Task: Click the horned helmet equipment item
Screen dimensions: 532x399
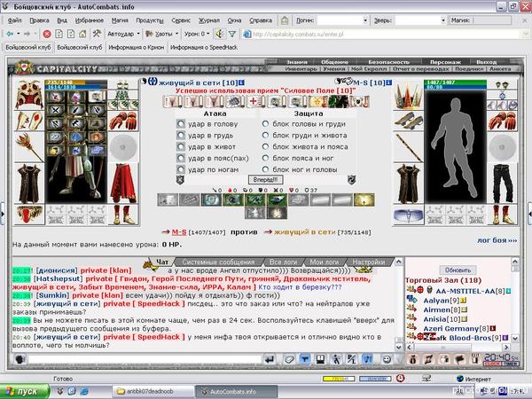Action: [x=29, y=95]
